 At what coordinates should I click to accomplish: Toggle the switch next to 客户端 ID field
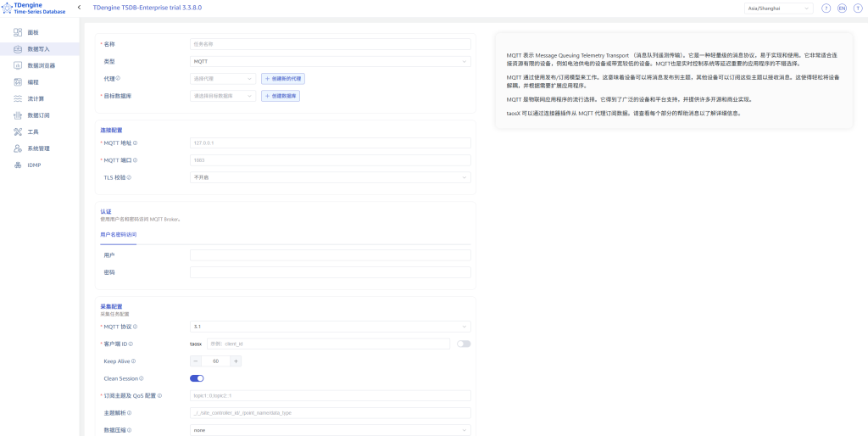click(464, 344)
